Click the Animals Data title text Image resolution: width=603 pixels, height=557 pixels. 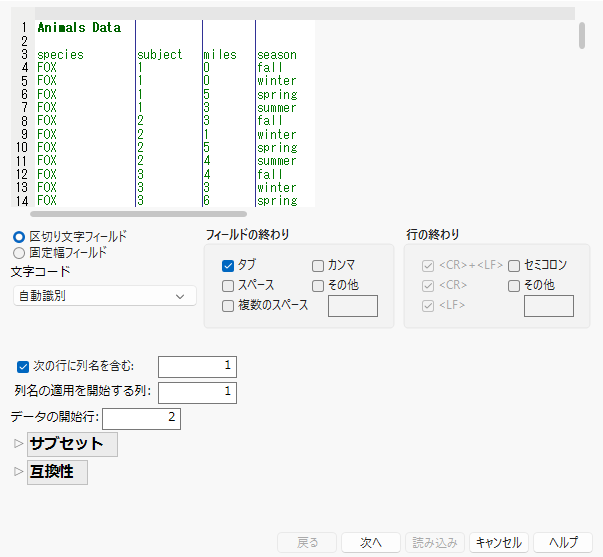pyautogui.click(x=79, y=28)
